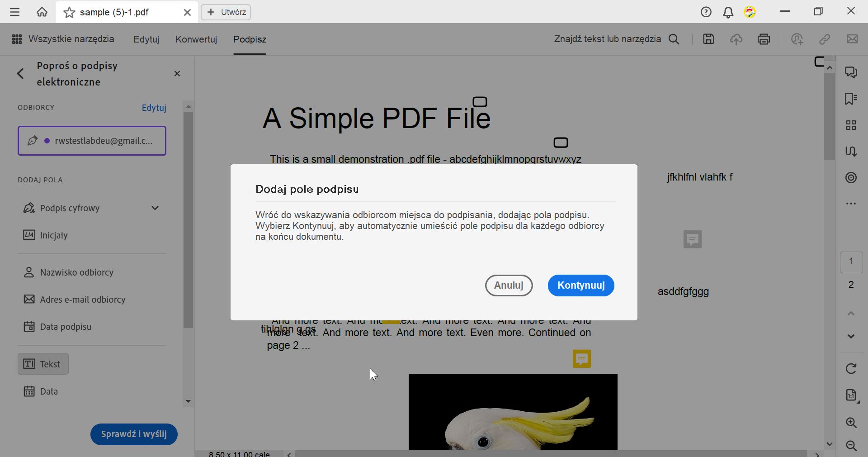Copy the share link icon

(x=825, y=39)
